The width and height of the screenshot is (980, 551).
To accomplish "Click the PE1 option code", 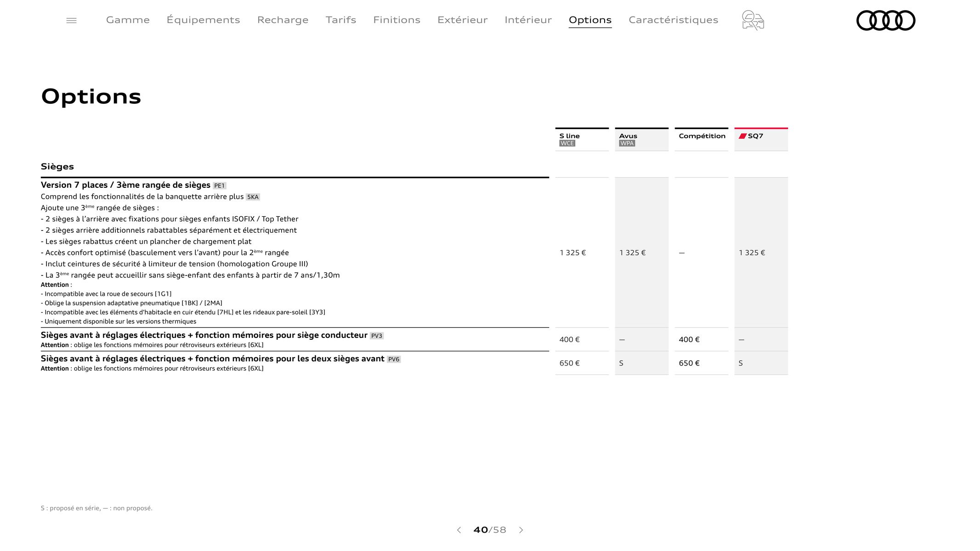I will tap(219, 186).
